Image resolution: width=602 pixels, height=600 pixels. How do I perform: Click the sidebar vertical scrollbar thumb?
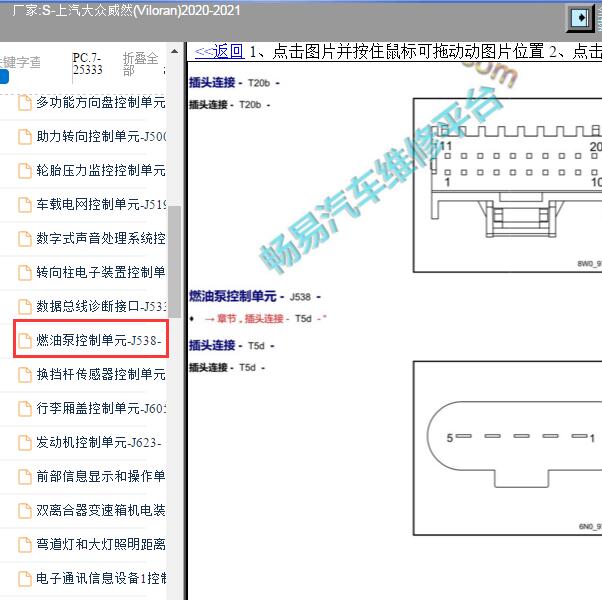pyautogui.click(x=175, y=262)
